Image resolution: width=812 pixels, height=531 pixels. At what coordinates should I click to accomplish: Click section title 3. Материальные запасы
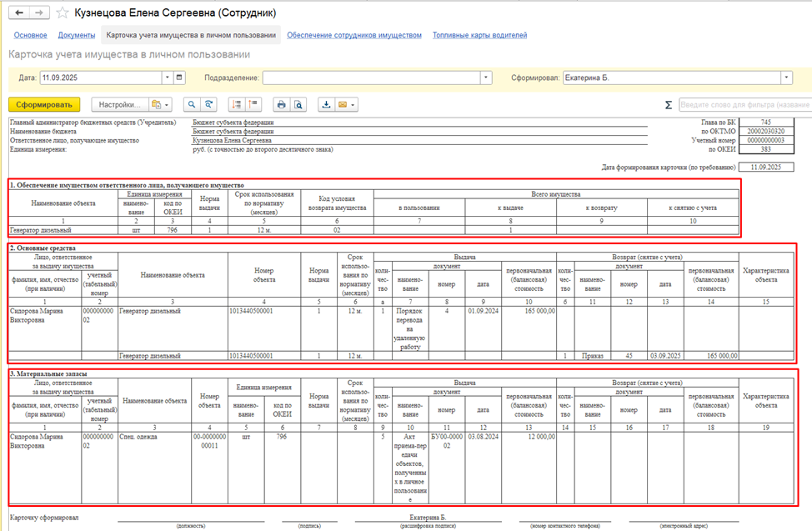(x=48, y=373)
